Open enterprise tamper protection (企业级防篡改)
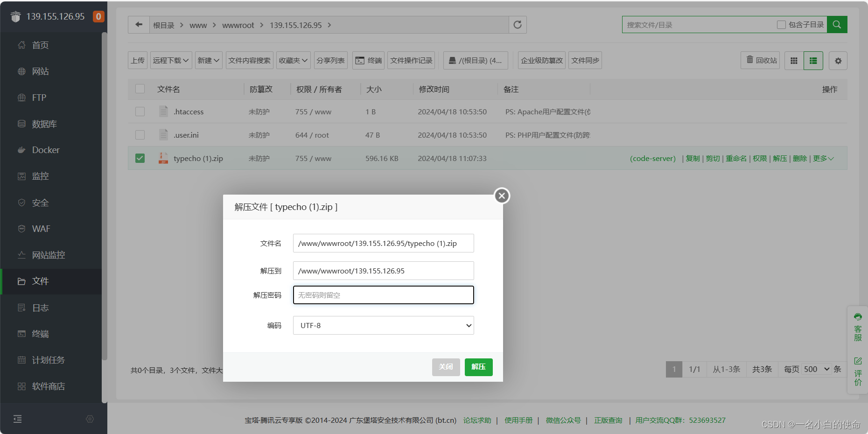Viewport: 868px width, 434px height. pyautogui.click(x=542, y=60)
